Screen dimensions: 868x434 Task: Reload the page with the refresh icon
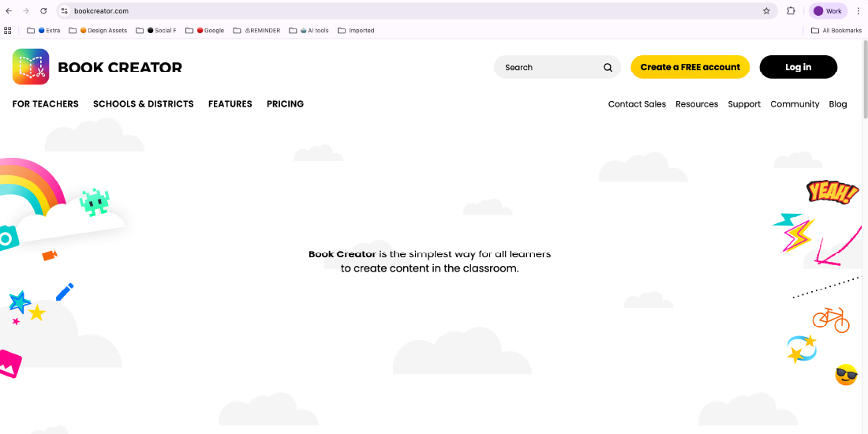pyautogui.click(x=43, y=11)
